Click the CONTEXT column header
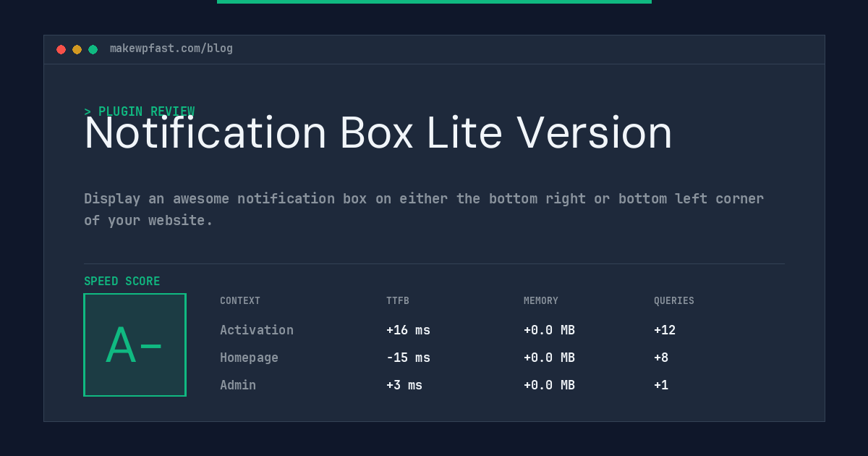This screenshot has height=456, width=868. click(240, 301)
